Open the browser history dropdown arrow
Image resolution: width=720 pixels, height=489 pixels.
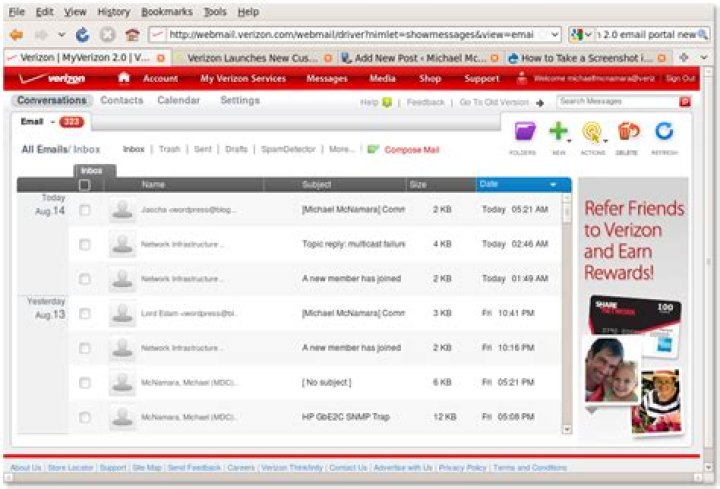pyautogui.click(x=62, y=34)
